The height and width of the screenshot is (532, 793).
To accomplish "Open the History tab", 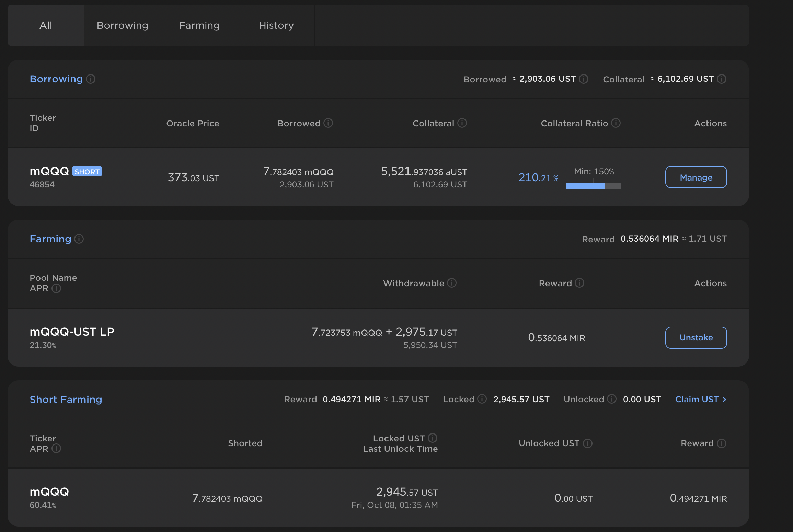I will click(x=276, y=25).
